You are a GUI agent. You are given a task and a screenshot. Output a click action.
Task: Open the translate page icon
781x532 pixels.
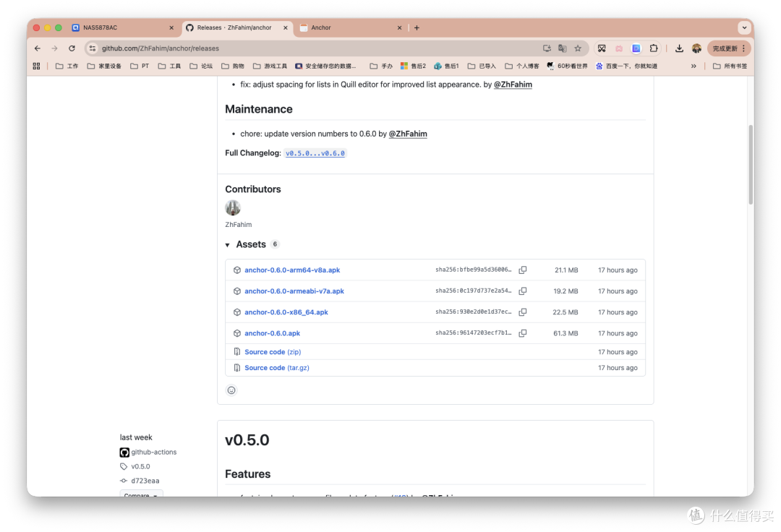point(563,48)
